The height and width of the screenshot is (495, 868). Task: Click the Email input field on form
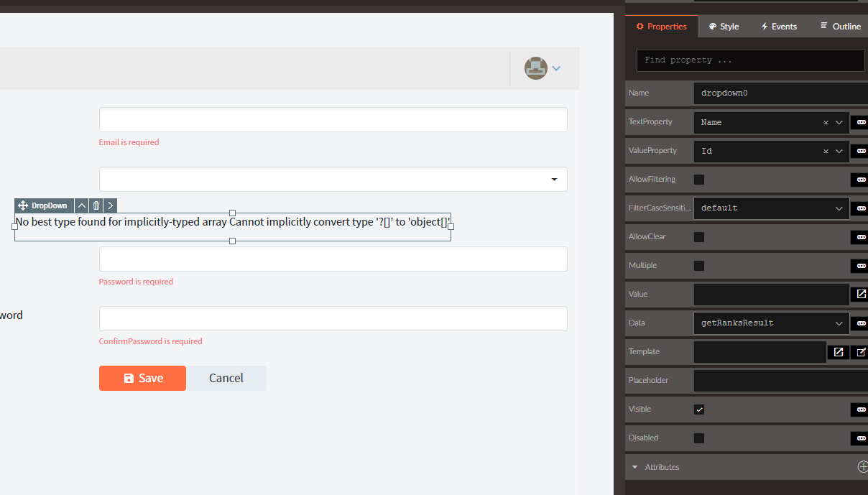(x=333, y=120)
